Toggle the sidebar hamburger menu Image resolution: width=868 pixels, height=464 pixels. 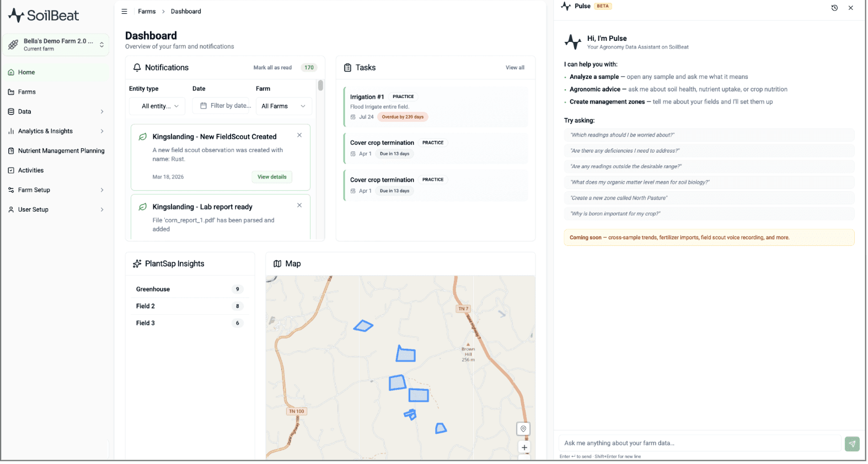pyautogui.click(x=124, y=11)
